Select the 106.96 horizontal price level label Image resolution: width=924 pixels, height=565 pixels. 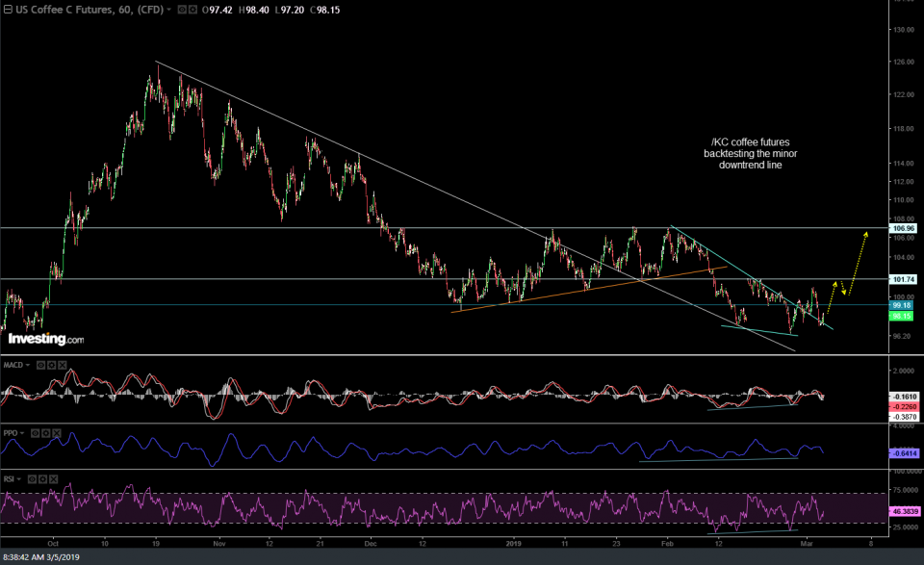pyautogui.click(x=903, y=228)
